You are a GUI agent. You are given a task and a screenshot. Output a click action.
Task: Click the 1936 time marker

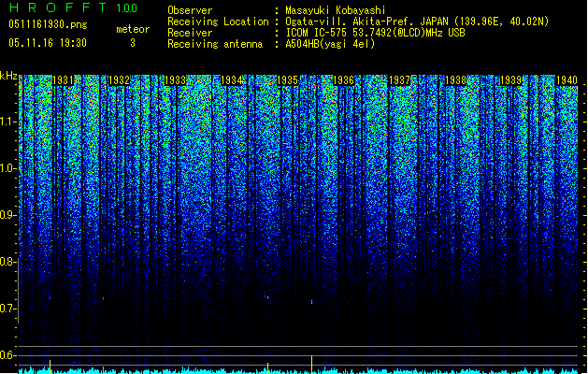343,80
